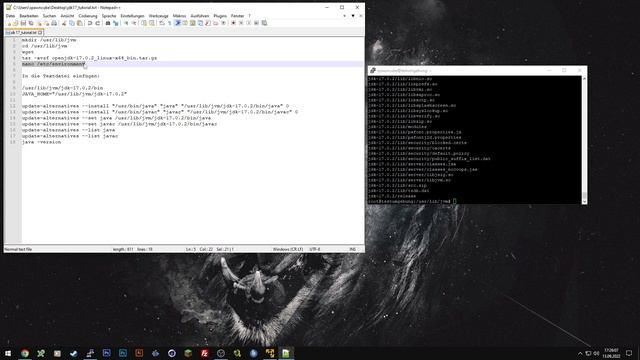Open the Ausführen menu
Screen dimensions: 640x360
pos(200,16)
